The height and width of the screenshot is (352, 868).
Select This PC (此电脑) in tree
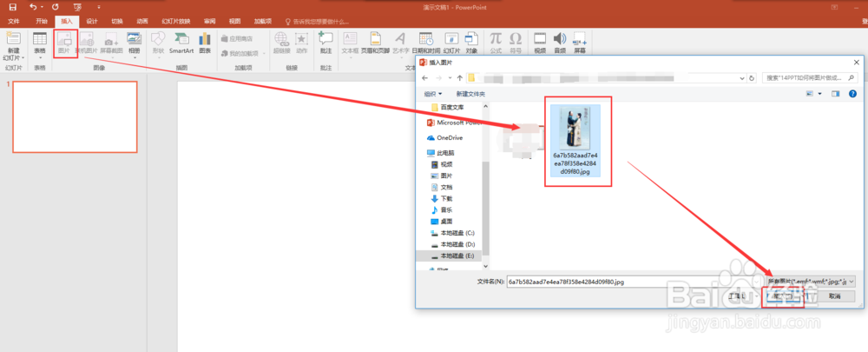click(442, 152)
